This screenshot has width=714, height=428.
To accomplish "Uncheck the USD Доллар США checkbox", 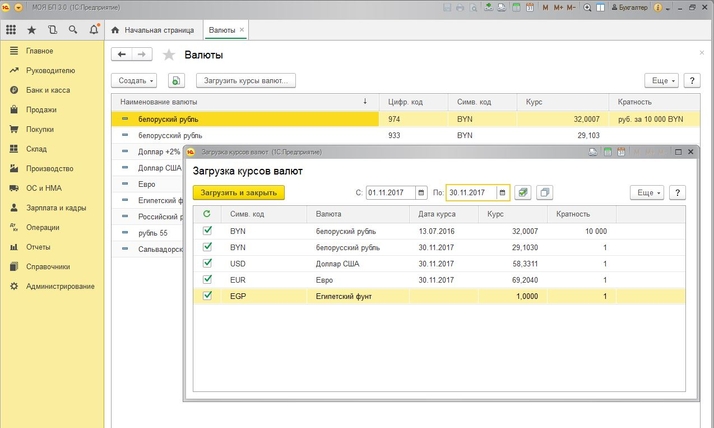I will [207, 264].
